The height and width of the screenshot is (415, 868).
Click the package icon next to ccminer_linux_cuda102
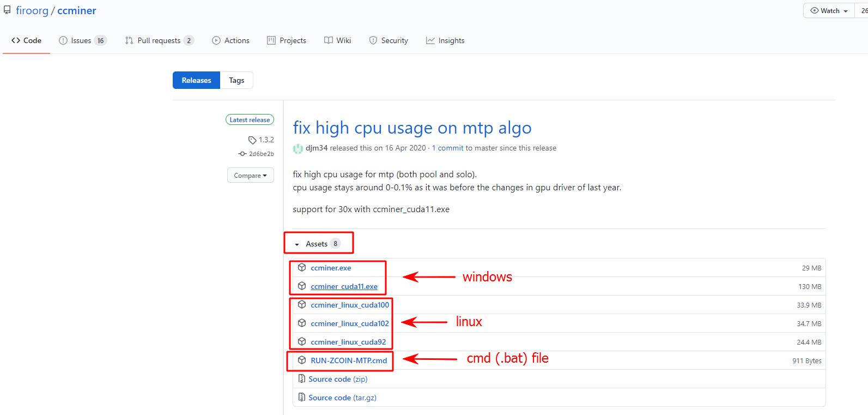(x=302, y=323)
